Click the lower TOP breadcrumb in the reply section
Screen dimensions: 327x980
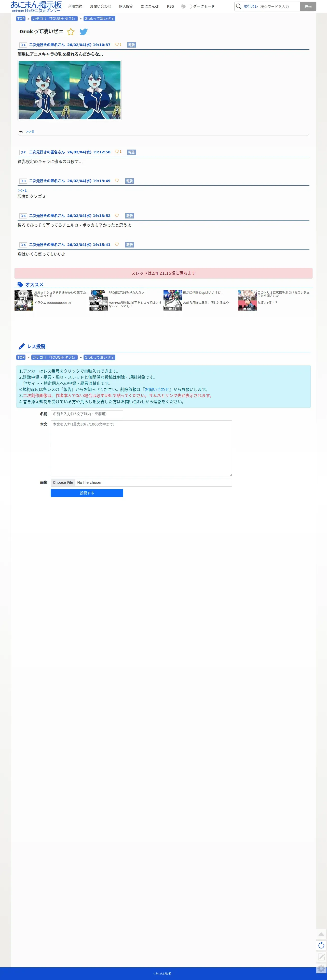coord(21,357)
